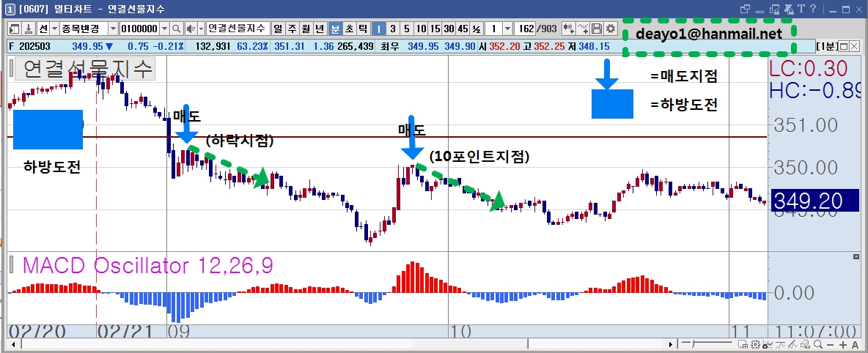Click the A auto-scale icon at bottom
This screenshot has width=868, height=353.
coord(856,345)
